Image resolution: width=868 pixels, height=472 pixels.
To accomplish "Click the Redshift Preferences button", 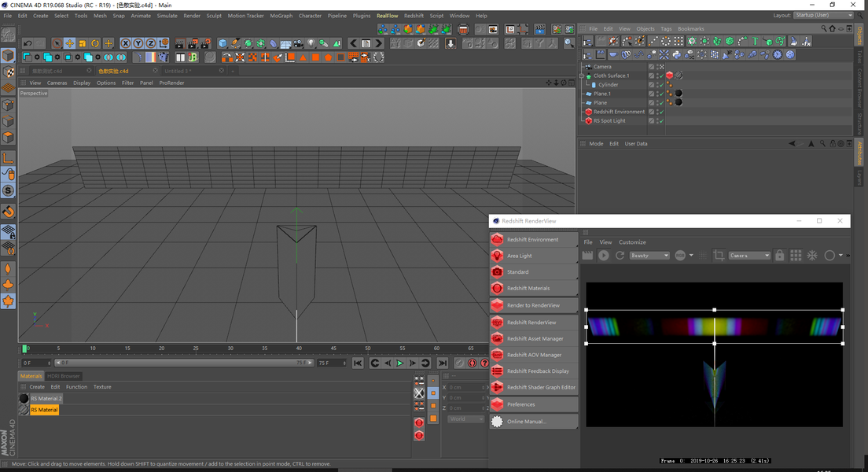I will pos(534,404).
